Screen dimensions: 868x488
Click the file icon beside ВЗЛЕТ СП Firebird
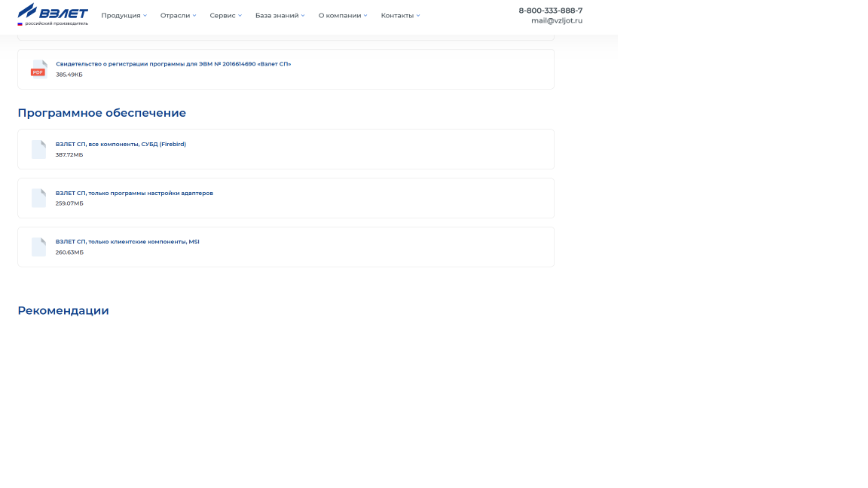(38, 149)
